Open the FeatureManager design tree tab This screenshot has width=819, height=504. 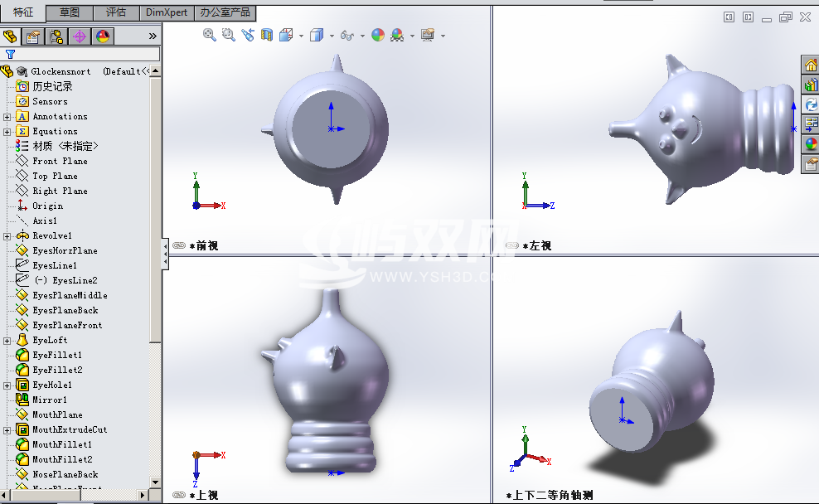[10, 36]
